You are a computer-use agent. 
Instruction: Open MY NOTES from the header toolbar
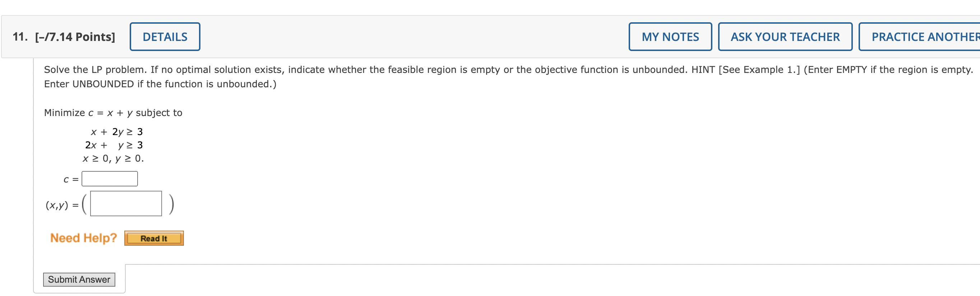[x=670, y=37]
